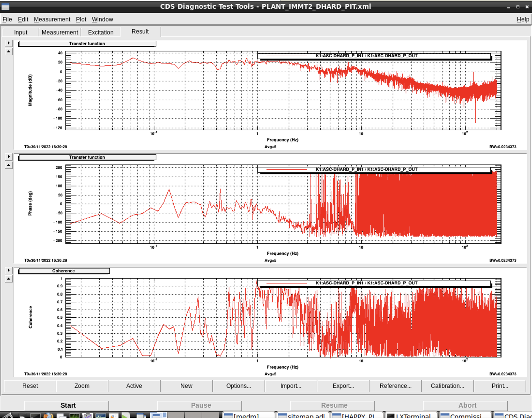Launch Firefox from taskbar icon

48,415
